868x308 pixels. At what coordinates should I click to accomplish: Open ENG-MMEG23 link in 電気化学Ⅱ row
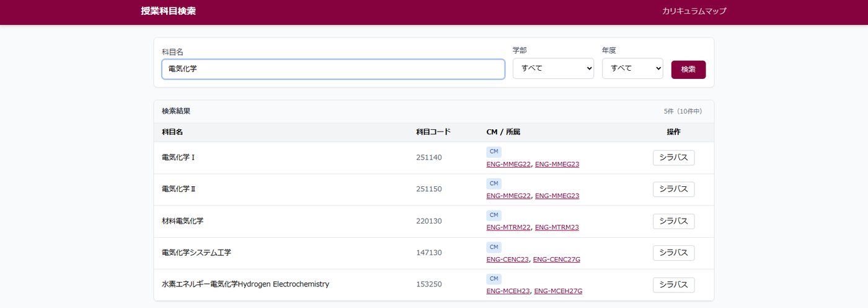(557, 196)
